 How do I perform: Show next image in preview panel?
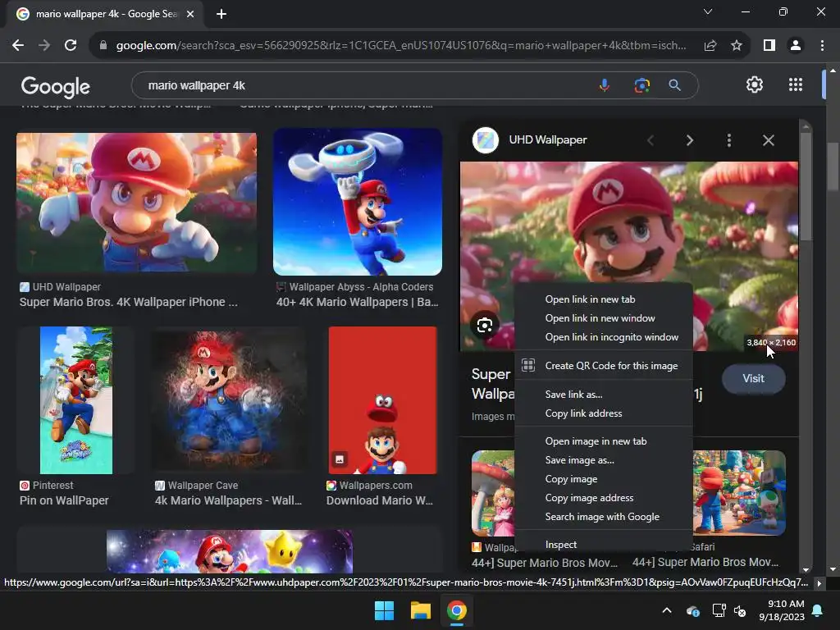[x=689, y=140]
